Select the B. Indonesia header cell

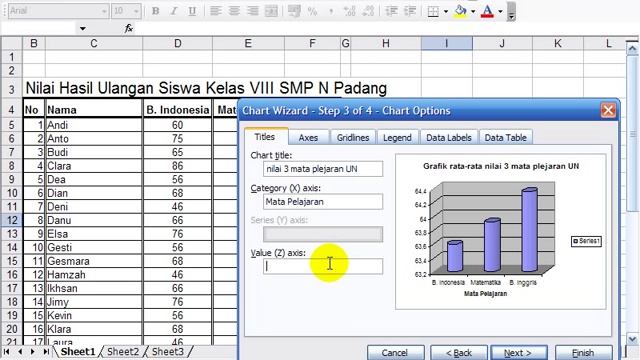point(178,110)
